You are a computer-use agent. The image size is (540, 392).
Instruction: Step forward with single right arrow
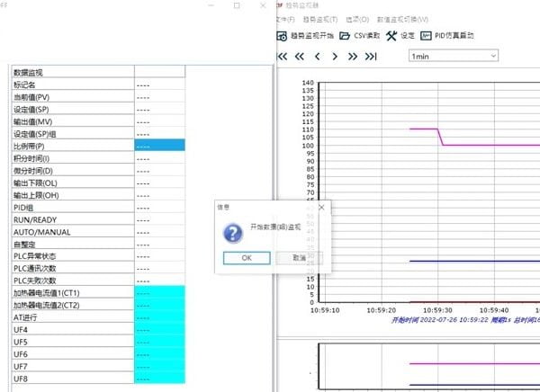coord(335,56)
